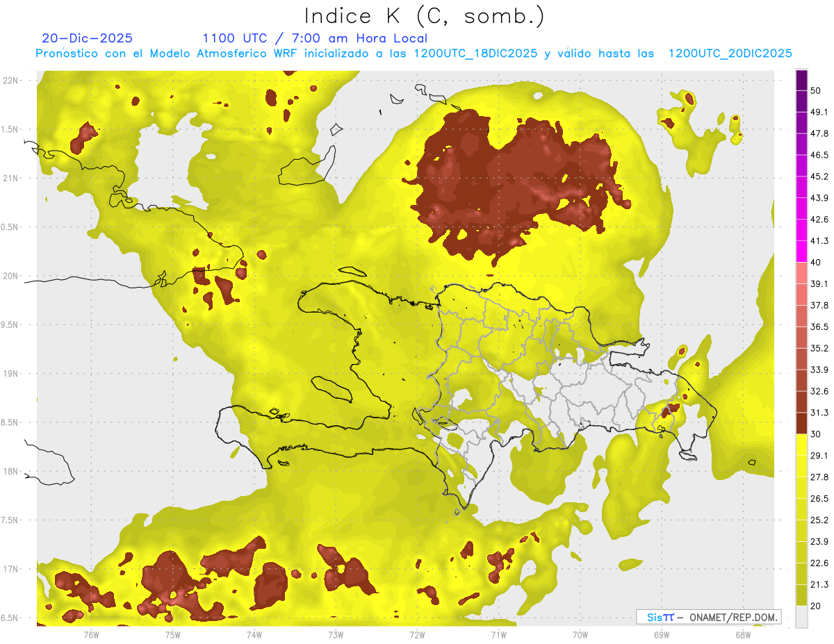The image size is (834, 644).
Task: Pick the bright yellow legend swatch between 29.1 and 30
Action: [802, 445]
